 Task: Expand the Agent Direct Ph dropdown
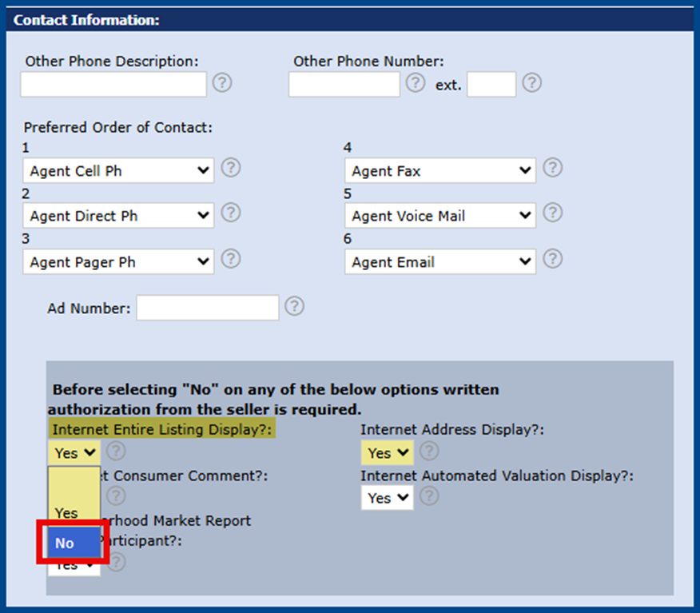[118, 216]
